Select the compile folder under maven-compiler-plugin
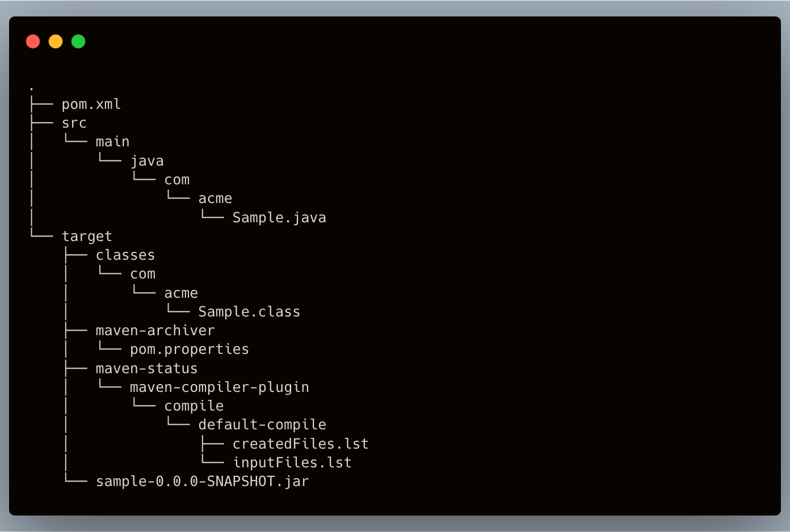 tap(194, 406)
